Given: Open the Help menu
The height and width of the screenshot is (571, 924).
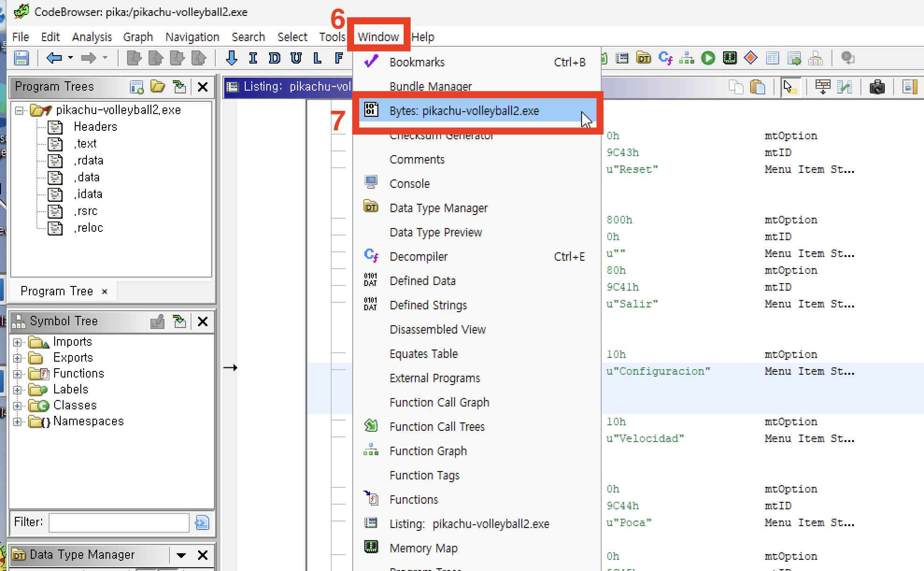Looking at the screenshot, I should pos(423,37).
